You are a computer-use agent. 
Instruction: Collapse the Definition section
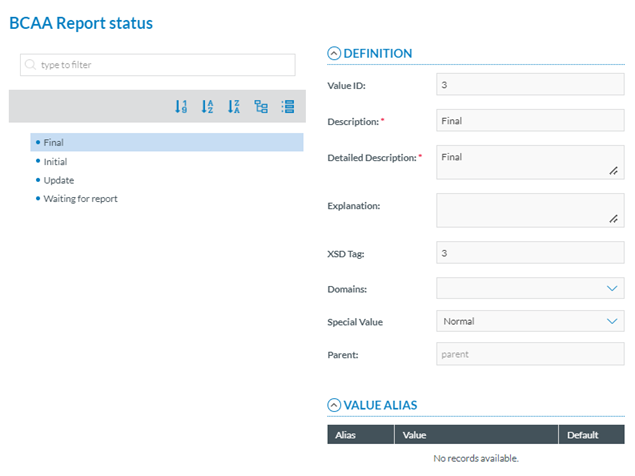(334, 53)
